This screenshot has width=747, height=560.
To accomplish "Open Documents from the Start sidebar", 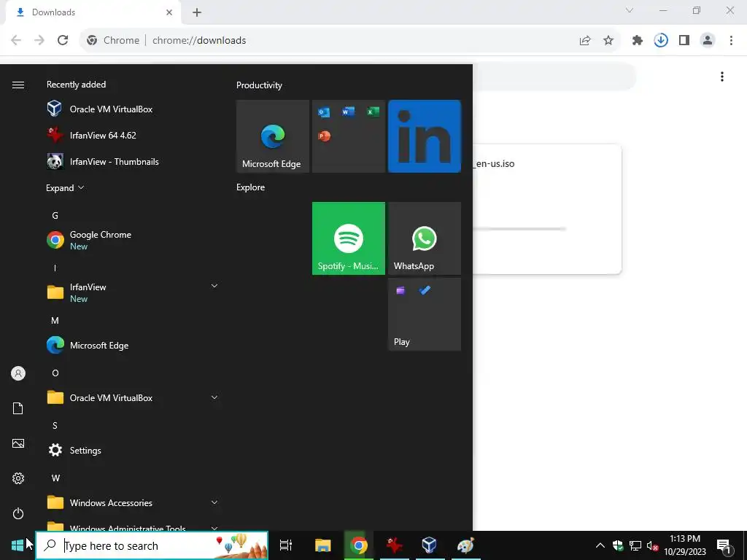I will tap(18, 408).
